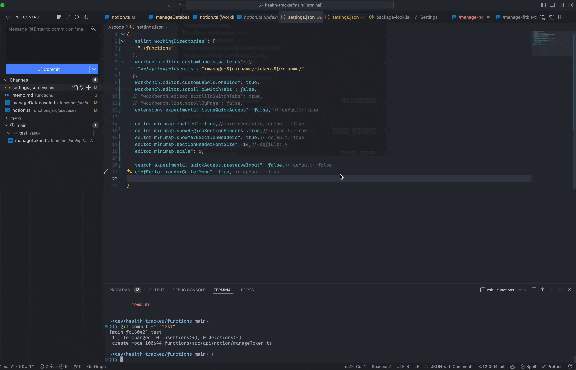Open the Customize Layout icon
Image resolution: width=576 pixels, height=370 pixels.
point(571,5)
